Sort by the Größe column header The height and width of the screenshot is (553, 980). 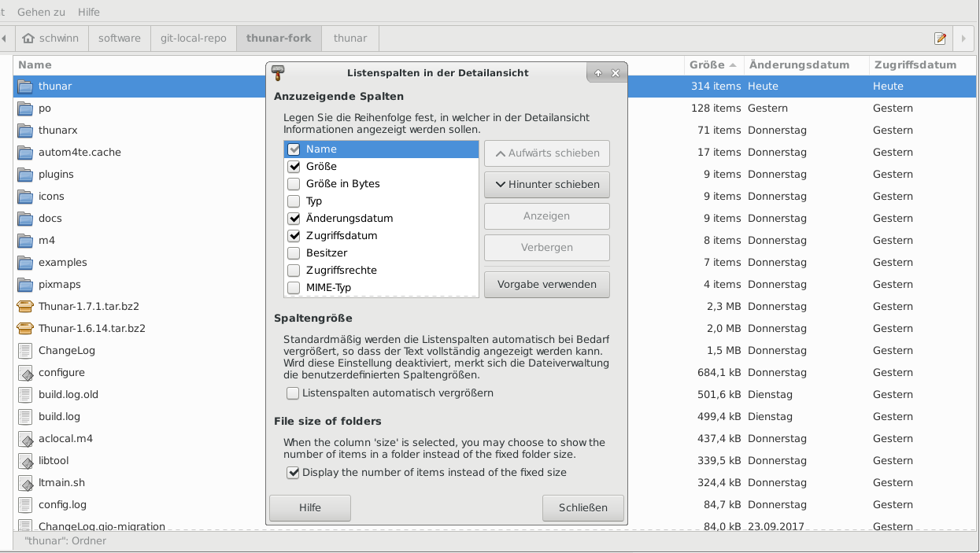click(x=712, y=65)
